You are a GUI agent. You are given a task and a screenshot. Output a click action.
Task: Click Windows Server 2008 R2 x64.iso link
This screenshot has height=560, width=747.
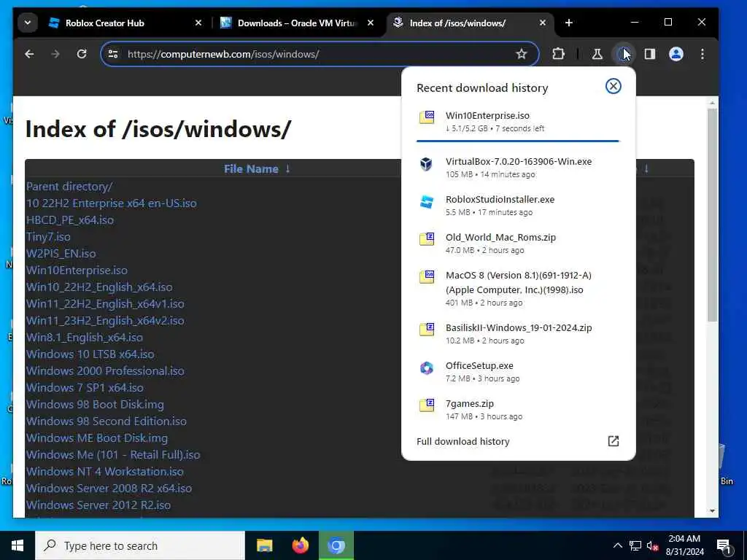pyautogui.click(x=109, y=488)
